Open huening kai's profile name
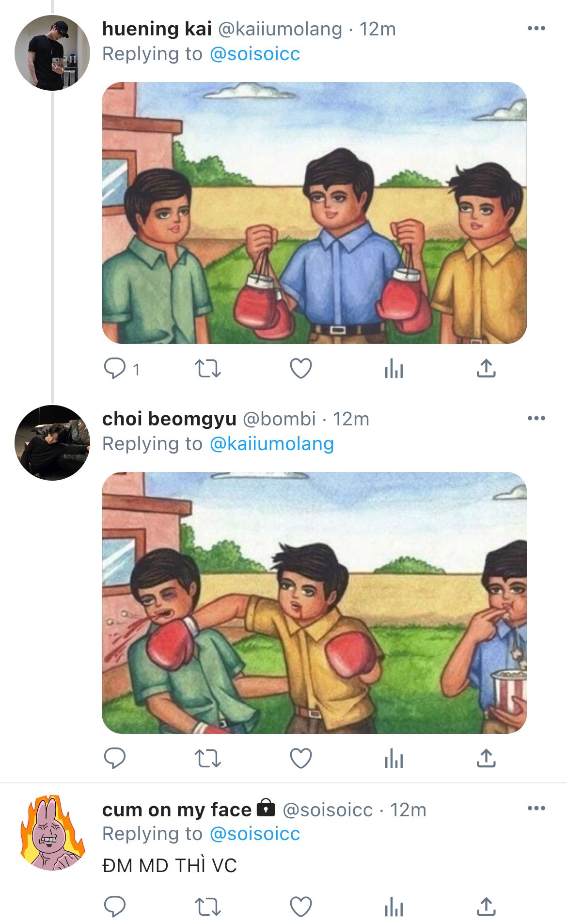The height and width of the screenshot is (924, 567). coord(157,29)
